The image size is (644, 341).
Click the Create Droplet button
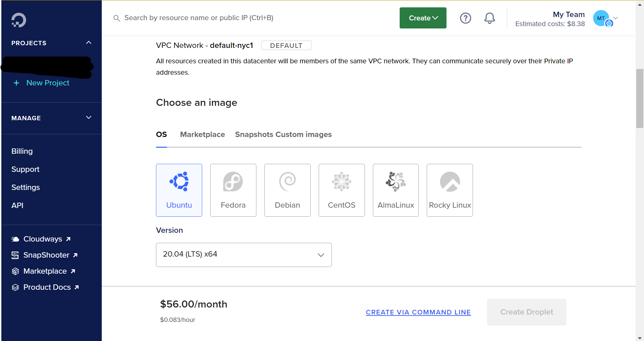[527, 312]
